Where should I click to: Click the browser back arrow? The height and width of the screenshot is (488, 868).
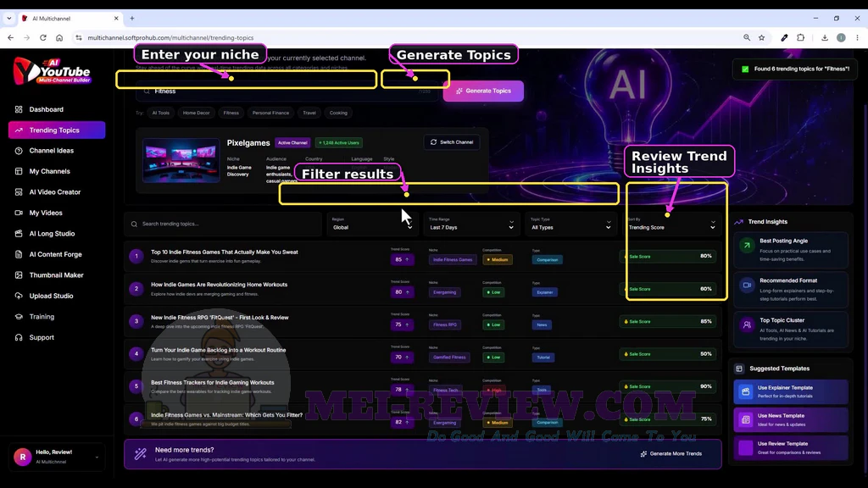pos(10,37)
